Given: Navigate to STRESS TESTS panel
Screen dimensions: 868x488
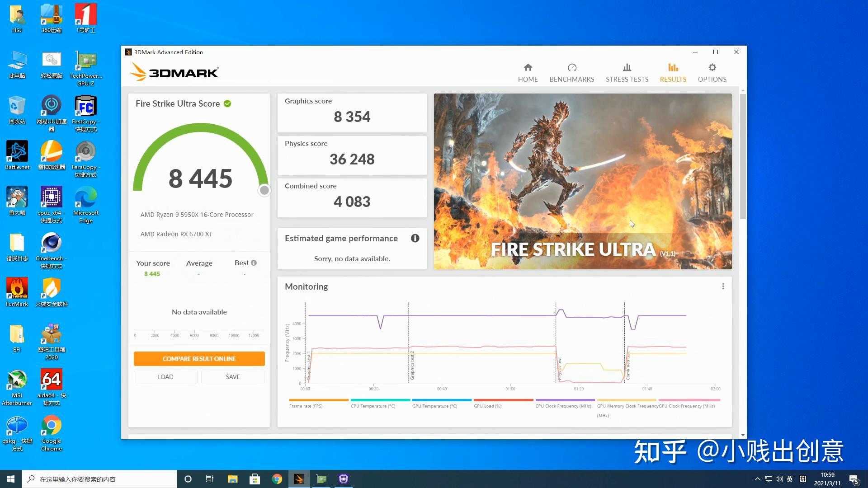Looking at the screenshot, I should pyautogui.click(x=627, y=72).
